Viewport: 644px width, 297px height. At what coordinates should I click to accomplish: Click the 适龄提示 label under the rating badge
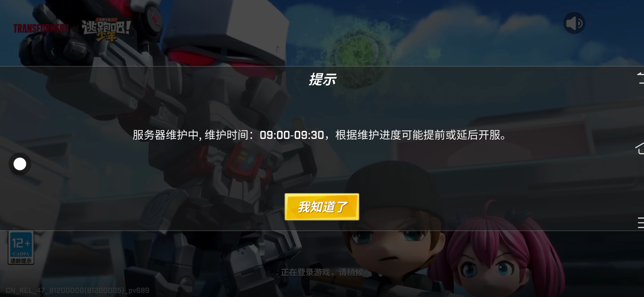point(21,261)
